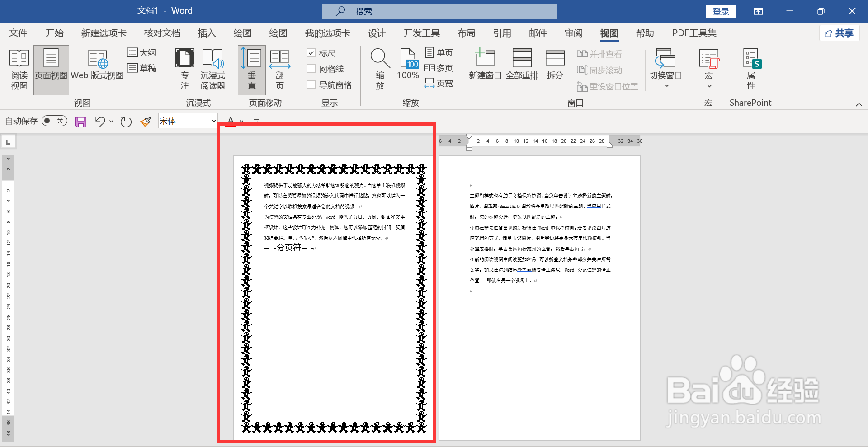Enable the 导航窗格 navigation pane checkbox
Image resolution: width=868 pixels, height=447 pixels.
click(x=311, y=85)
